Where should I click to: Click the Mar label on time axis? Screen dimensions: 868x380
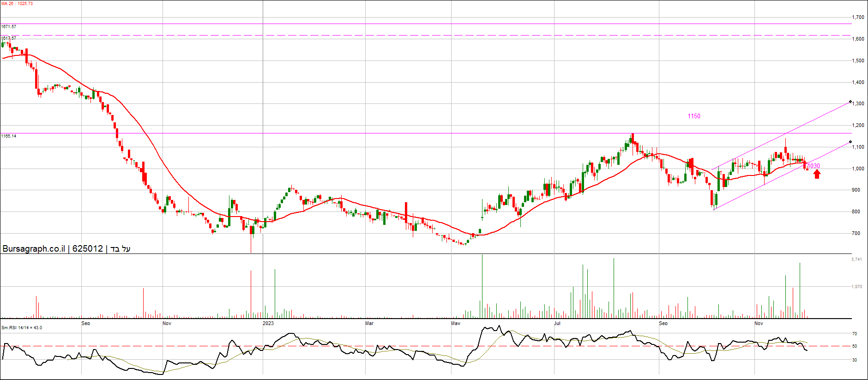coord(369,323)
